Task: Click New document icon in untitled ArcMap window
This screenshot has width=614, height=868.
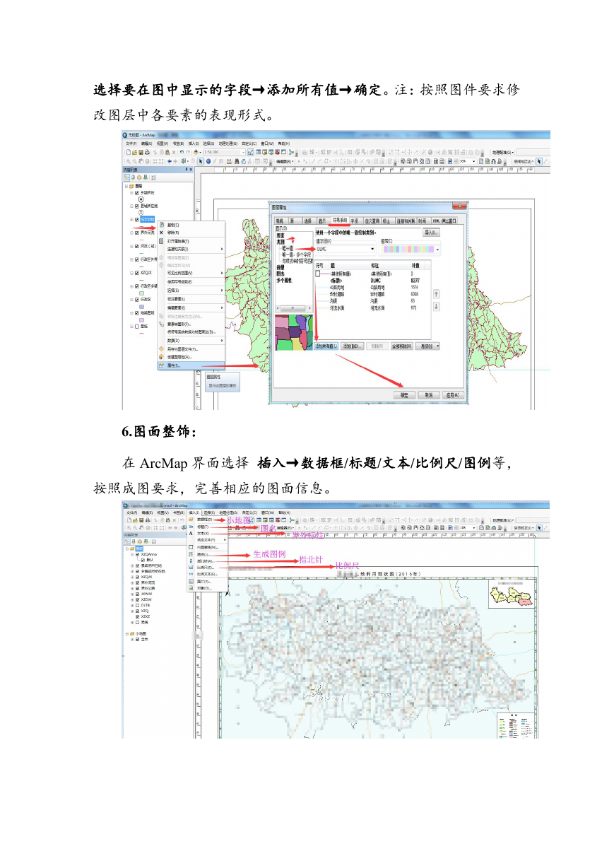Action: 128,152
